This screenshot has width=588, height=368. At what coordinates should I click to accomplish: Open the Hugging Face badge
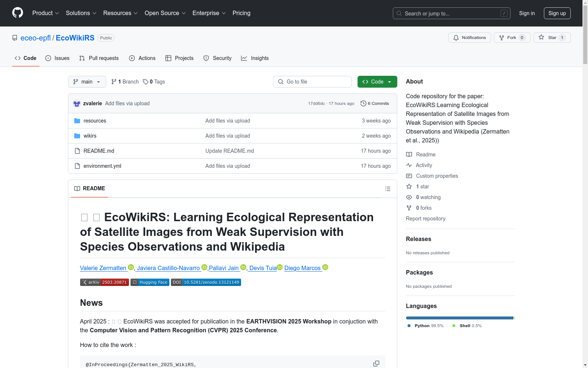point(150,282)
